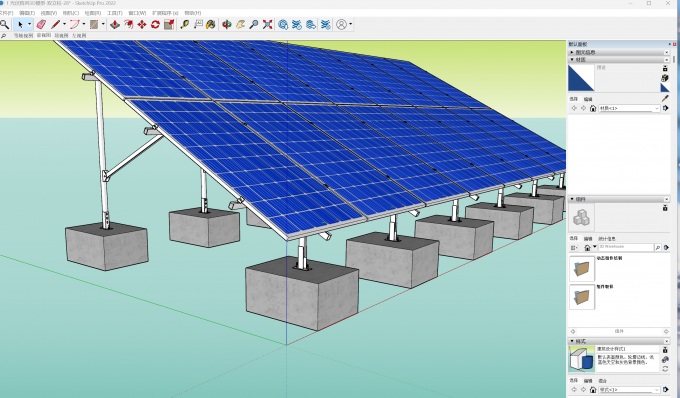680x398 pixels.
Task: Click components search magnifier button
Action: point(657,248)
